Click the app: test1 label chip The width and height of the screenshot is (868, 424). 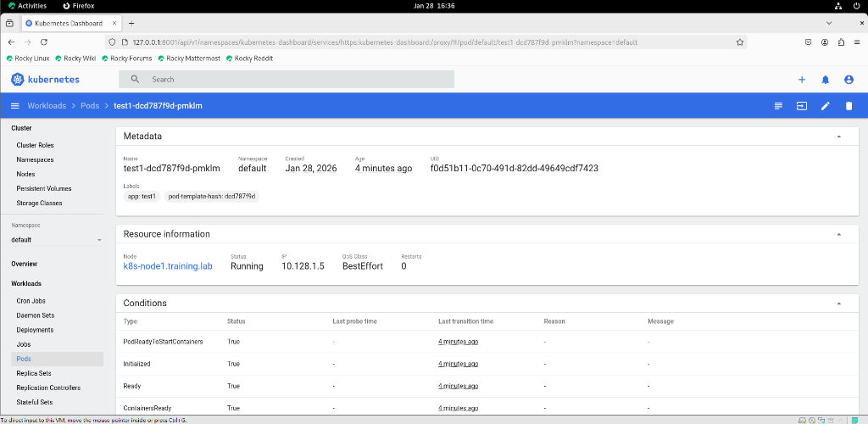[x=142, y=197]
